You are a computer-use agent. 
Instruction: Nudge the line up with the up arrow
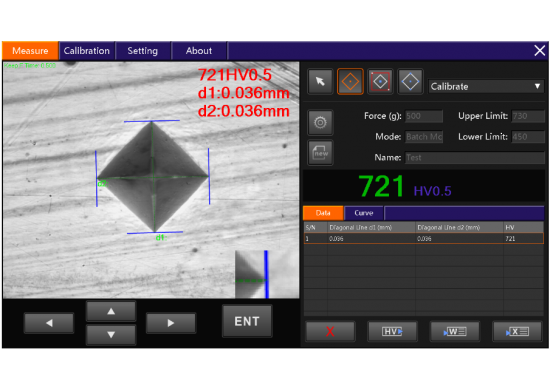click(111, 311)
